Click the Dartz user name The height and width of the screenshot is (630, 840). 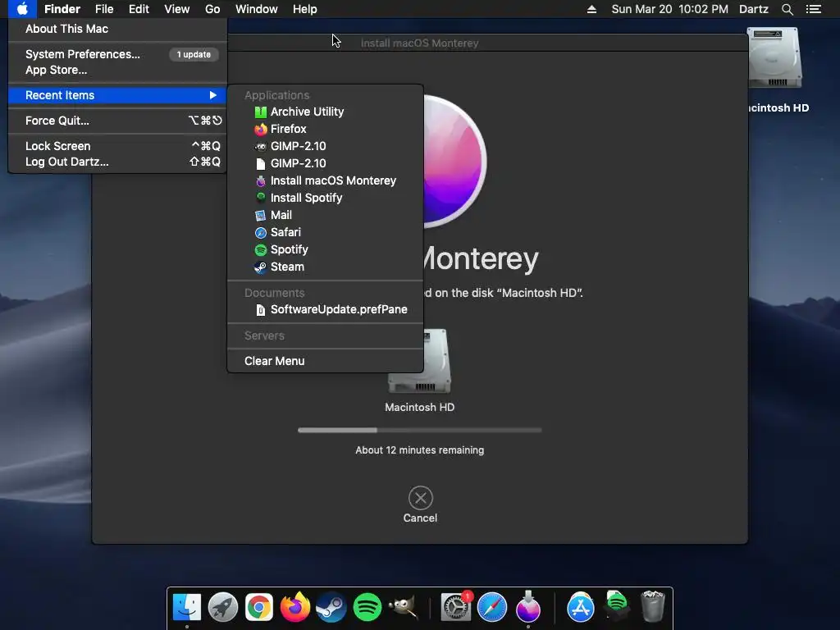pos(754,9)
